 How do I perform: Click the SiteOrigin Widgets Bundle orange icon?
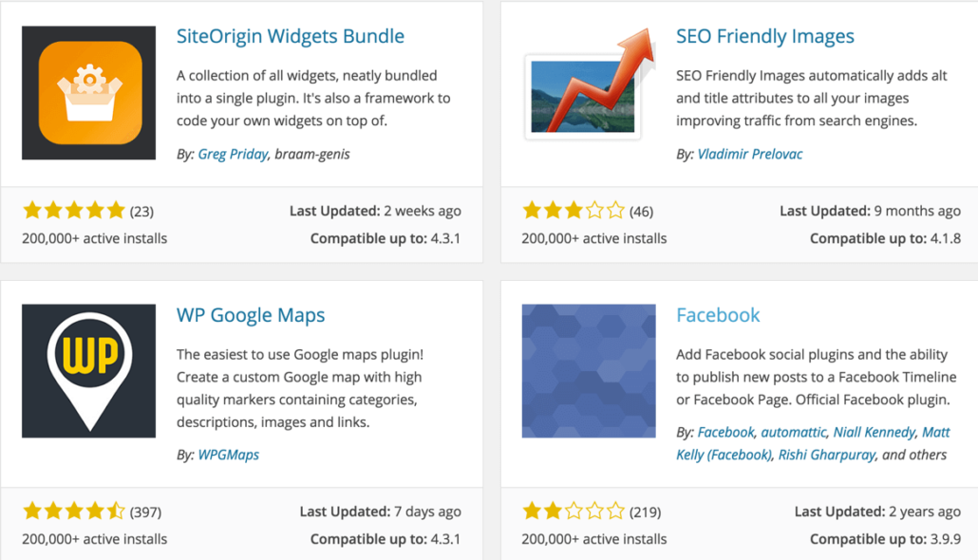click(88, 92)
